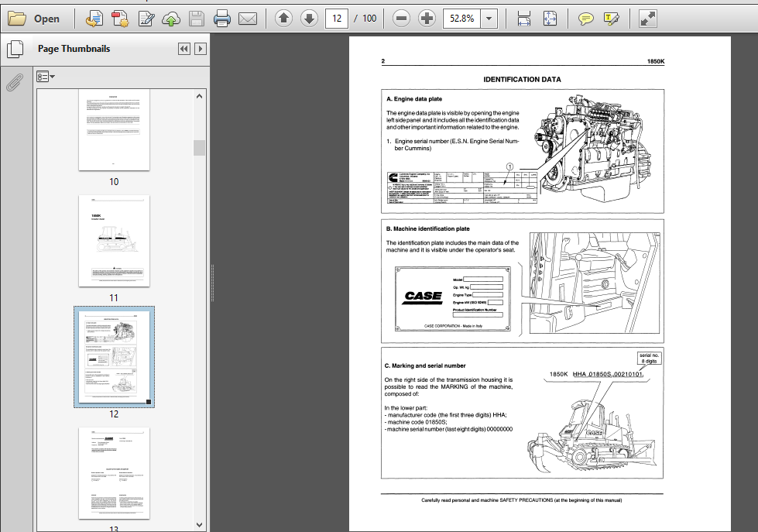Collapse the thumbnails pane double arrow
The width and height of the screenshot is (758, 532).
click(x=183, y=49)
